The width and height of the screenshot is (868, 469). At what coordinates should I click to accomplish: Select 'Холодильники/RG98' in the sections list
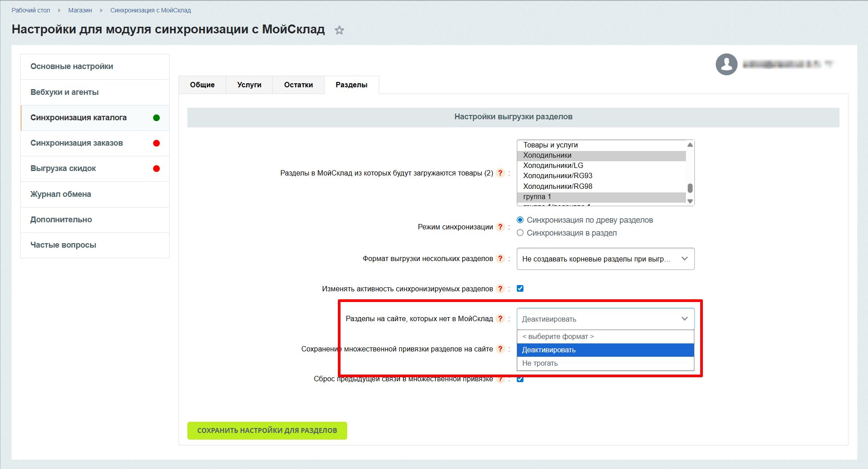point(601,187)
